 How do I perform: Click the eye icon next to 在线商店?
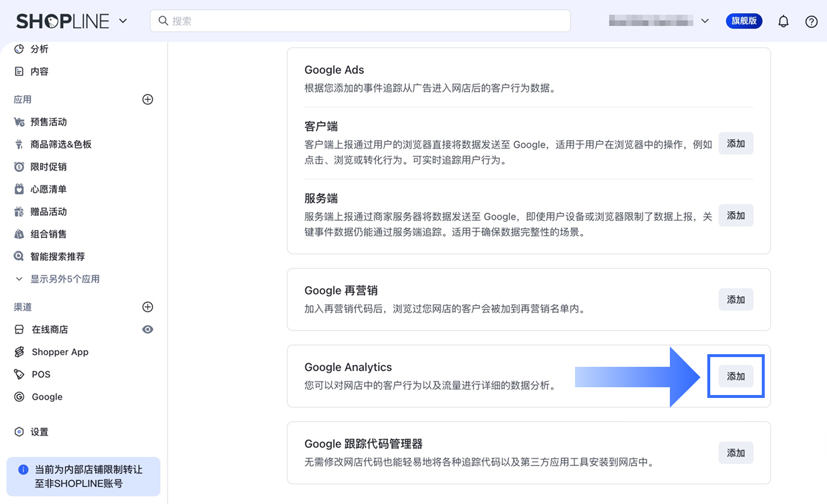pos(147,329)
